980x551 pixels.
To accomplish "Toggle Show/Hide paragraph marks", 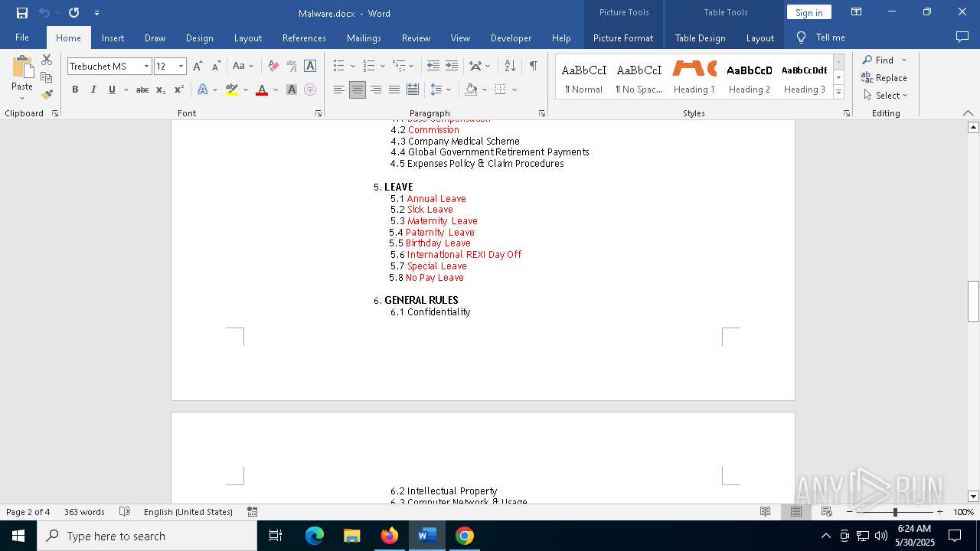I will [533, 66].
